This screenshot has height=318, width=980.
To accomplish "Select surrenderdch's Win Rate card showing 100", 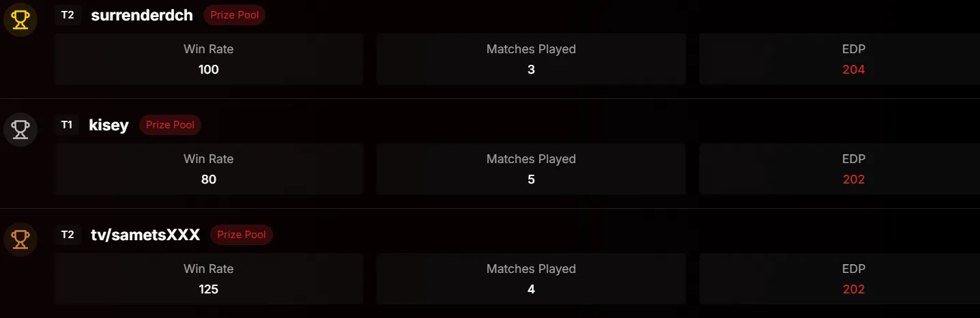I will (209, 59).
